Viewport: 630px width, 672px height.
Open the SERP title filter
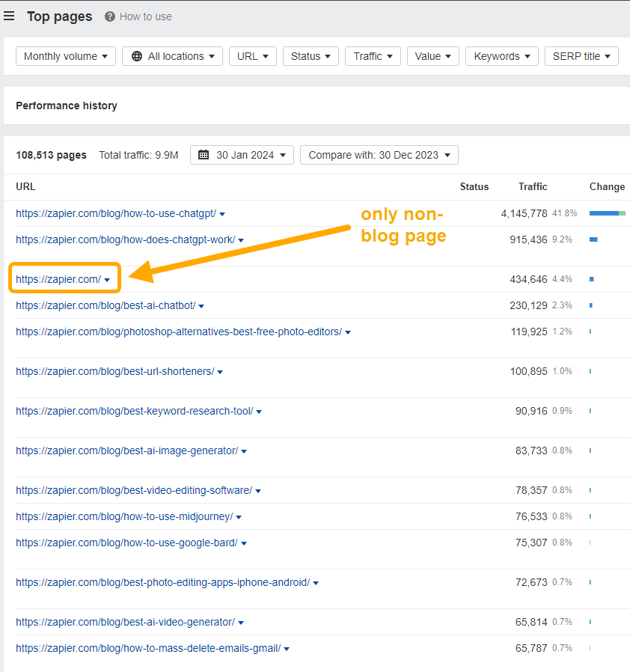click(581, 55)
